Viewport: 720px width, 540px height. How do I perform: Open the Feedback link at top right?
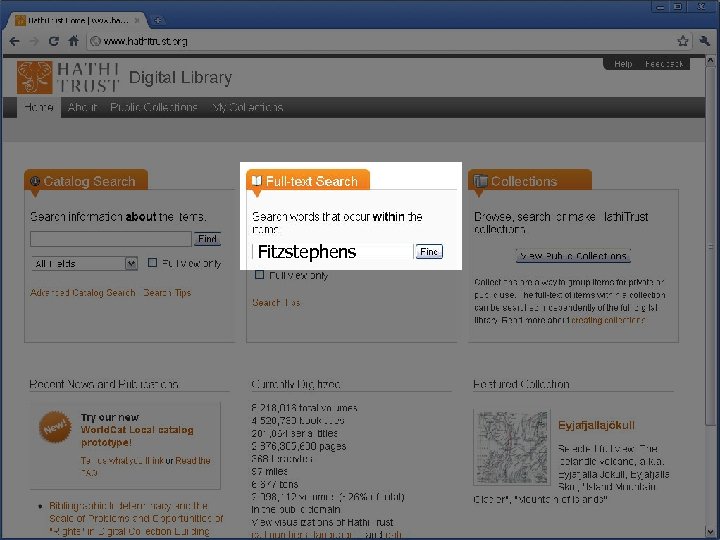(664, 64)
